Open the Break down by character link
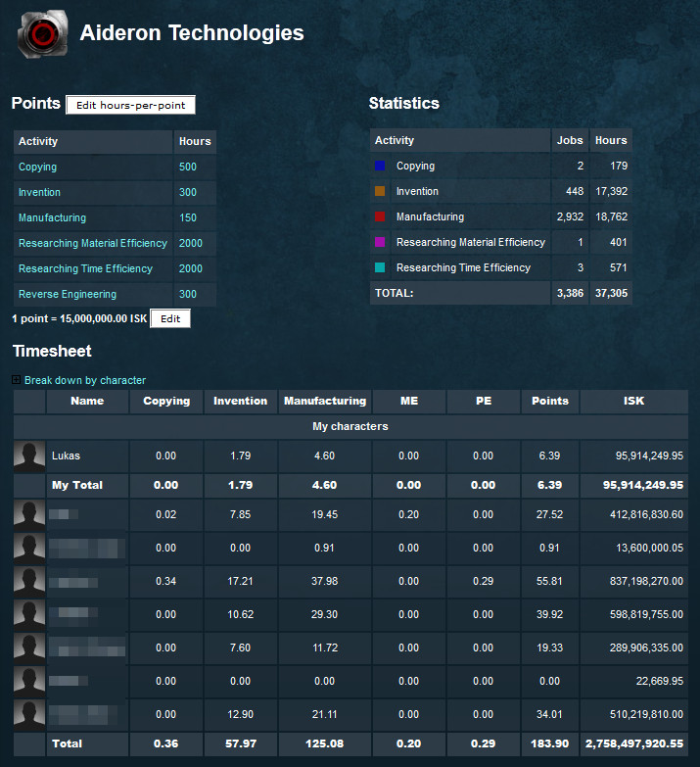 (x=85, y=380)
